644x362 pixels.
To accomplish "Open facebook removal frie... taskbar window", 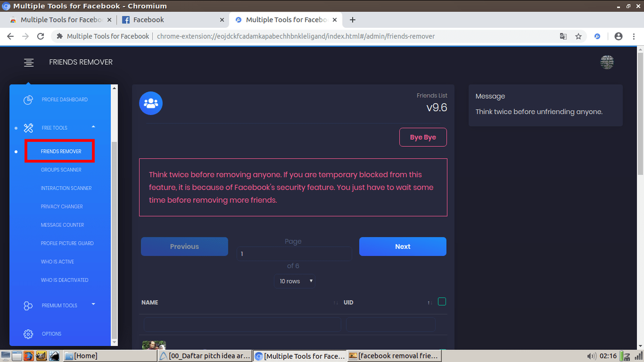I will 394,356.
